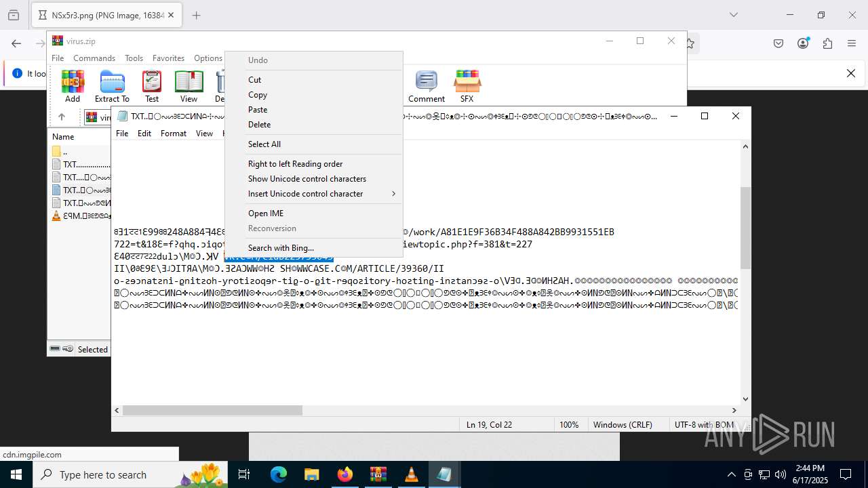Click the Test archive icon in WinRAR
Viewport: 868px width, 488px height.
152,86
